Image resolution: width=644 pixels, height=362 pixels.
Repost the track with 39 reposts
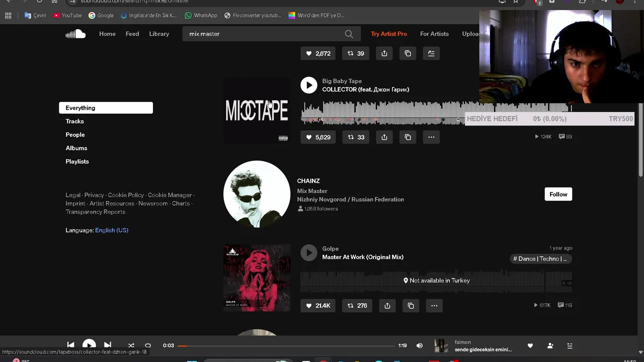pos(356,53)
